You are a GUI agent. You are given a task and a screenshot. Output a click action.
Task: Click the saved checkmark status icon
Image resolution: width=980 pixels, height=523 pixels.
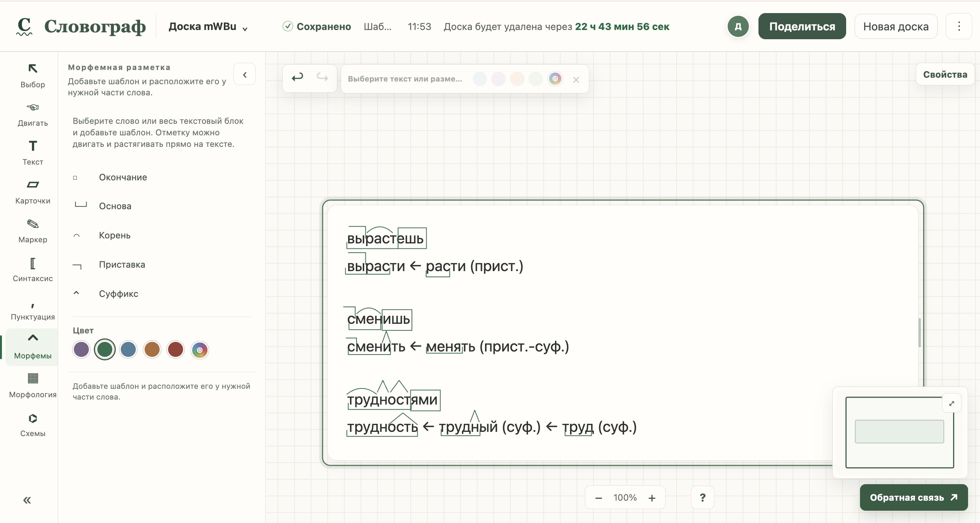click(288, 26)
